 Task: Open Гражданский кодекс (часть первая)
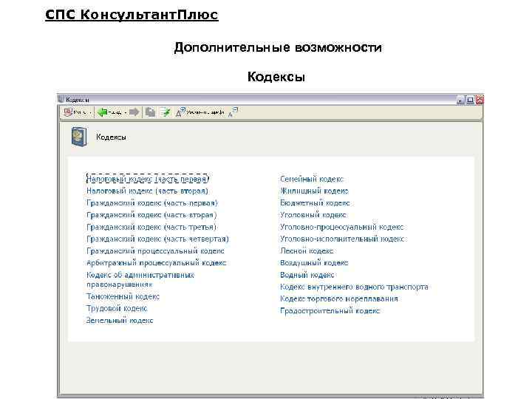pos(152,203)
